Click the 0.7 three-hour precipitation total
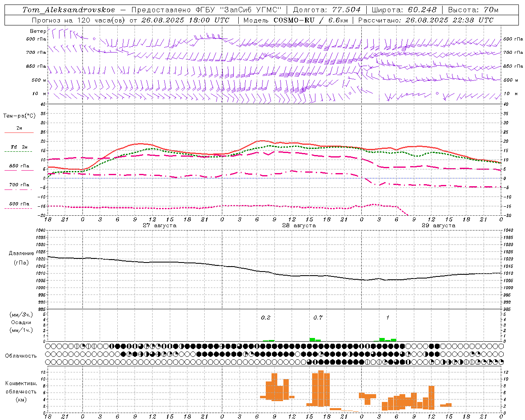 tap(318, 317)
